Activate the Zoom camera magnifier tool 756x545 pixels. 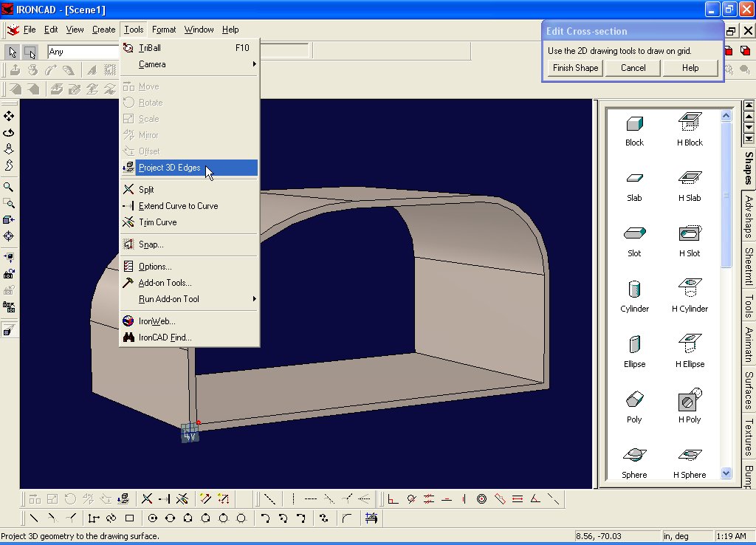[x=9, y=187]
